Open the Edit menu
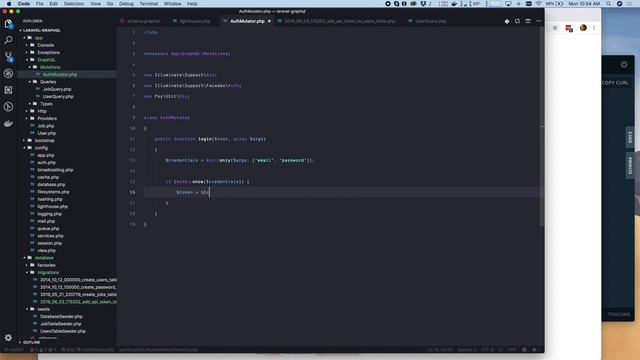 pos(53,4)
